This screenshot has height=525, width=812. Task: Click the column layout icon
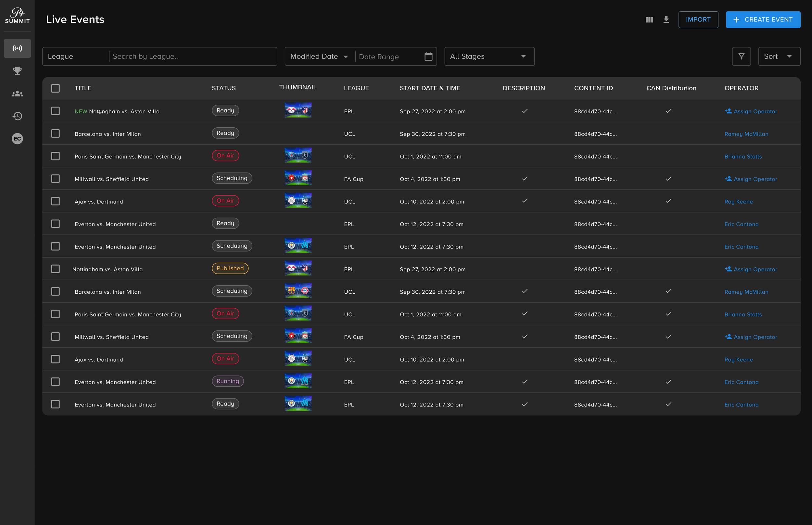pos(649,20)
